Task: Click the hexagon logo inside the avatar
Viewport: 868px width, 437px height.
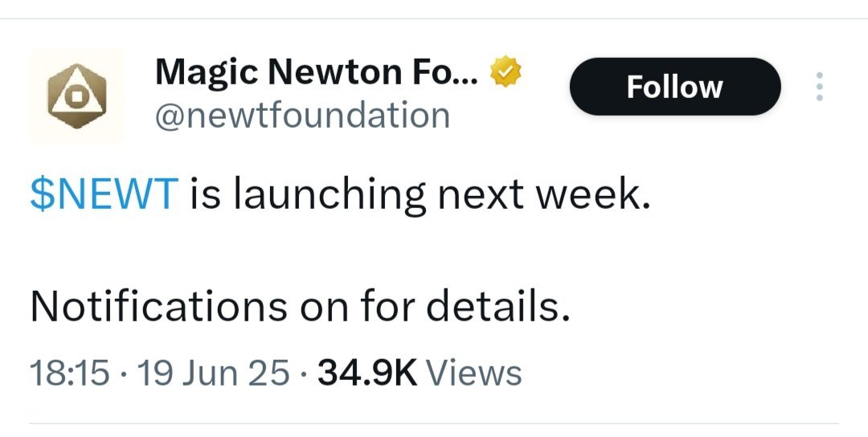Action: coord(76,96)
